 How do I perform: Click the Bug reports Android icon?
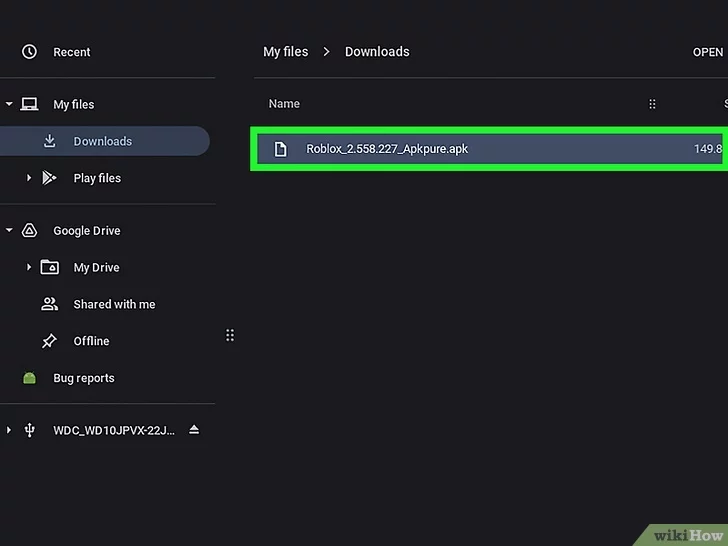[x=29, y=378]
